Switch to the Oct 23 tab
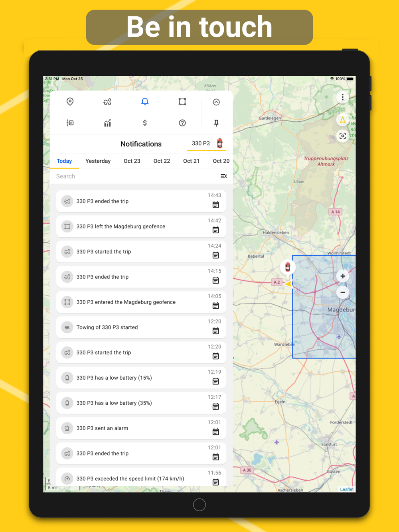This screenshot has height=532, width=399. [132, 161]
